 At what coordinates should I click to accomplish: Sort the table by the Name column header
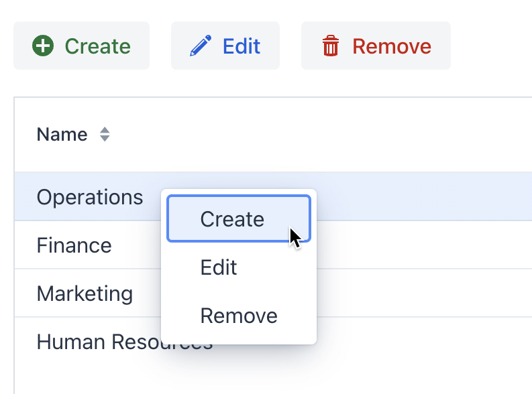62,135
